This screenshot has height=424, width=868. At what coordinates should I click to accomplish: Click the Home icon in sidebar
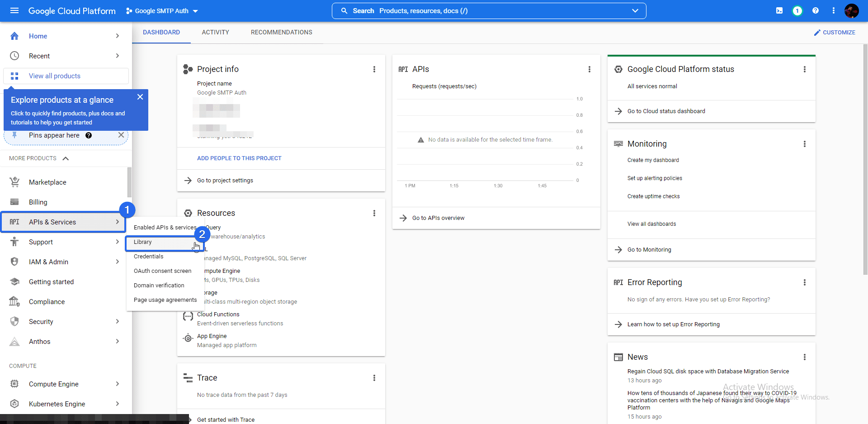(x=14, y=36)
